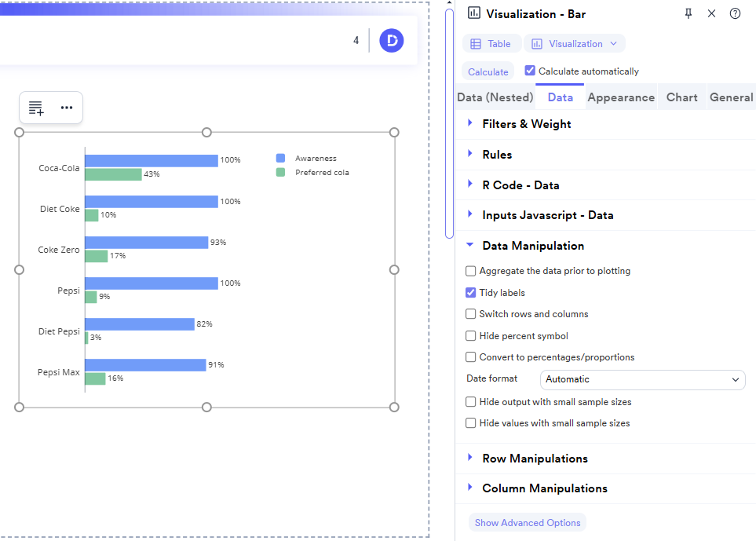
Task: Open the Chart tab
Action: [x=681, y=97]
